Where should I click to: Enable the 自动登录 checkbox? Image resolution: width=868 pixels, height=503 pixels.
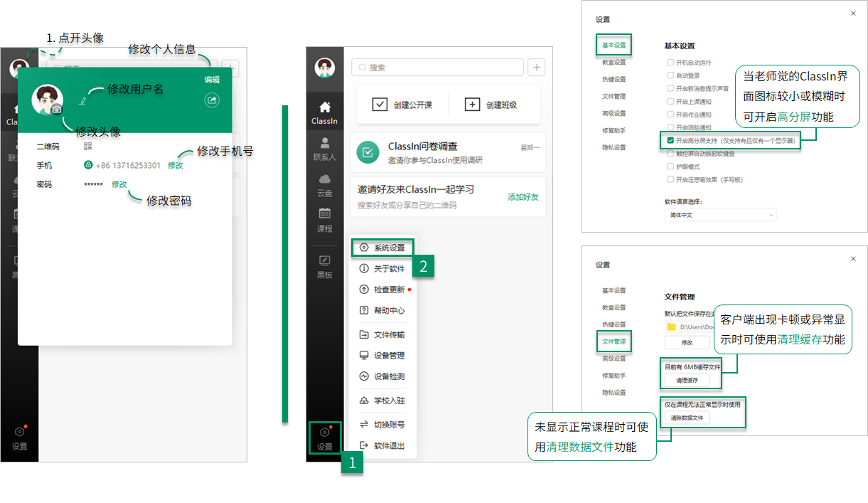(670, 75)
